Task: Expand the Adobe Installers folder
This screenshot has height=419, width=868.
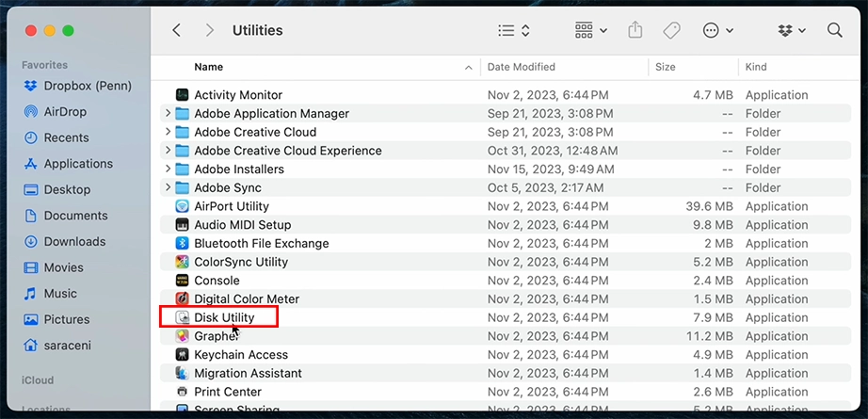Action: pos(168,169)
